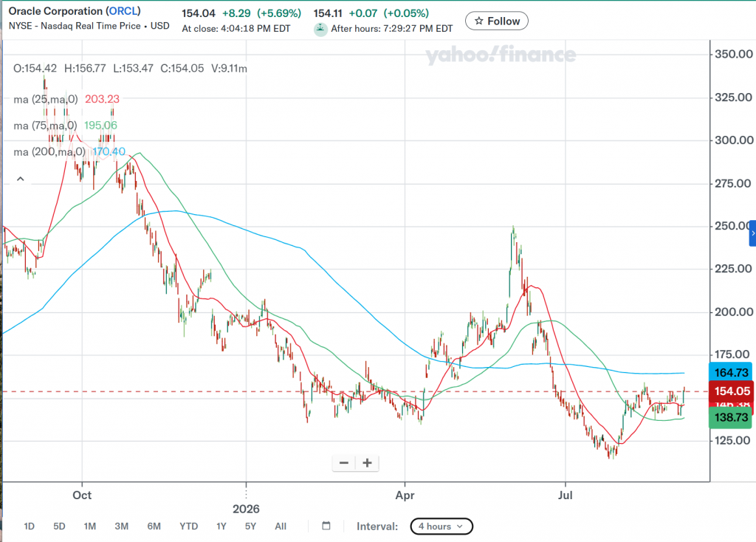756x542 pixels.
Task: Click the star Follow button
Action: [497, 21]
